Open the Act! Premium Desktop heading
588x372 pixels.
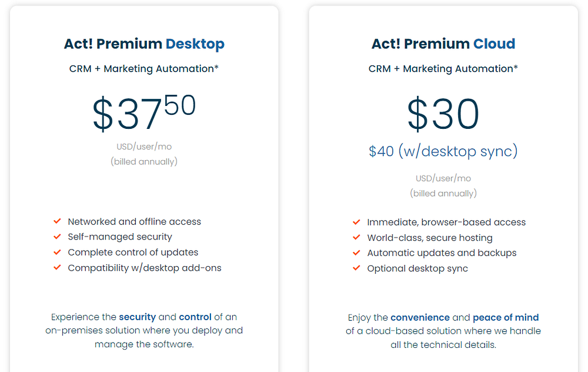click(144, 44)
